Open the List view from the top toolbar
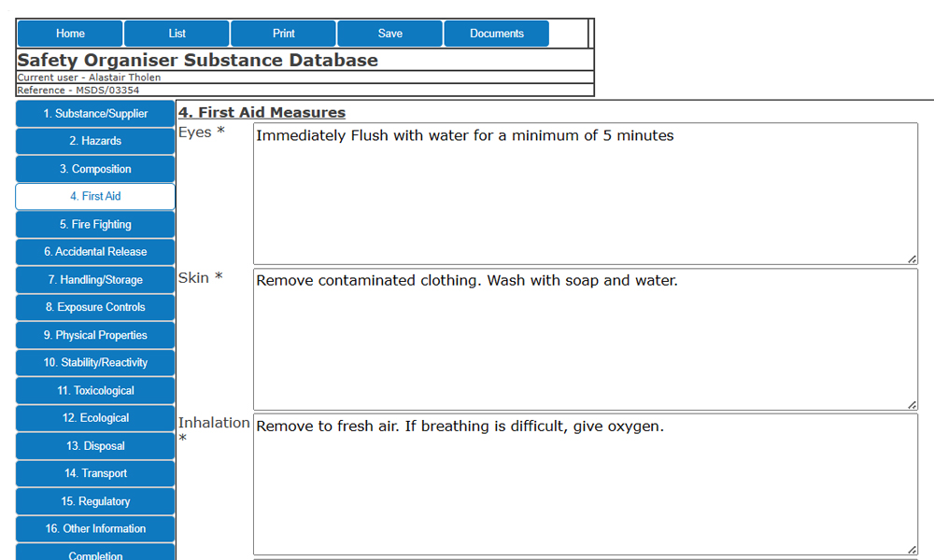 coord(177,33)
